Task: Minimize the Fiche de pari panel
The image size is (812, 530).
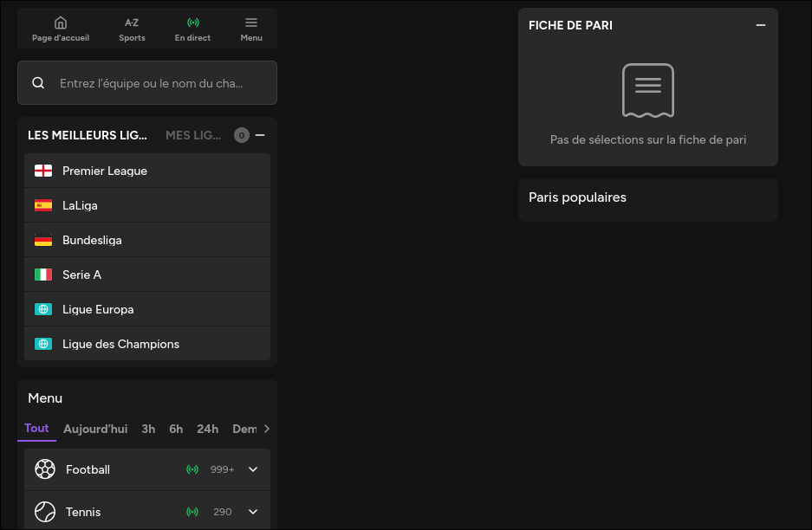Action: pyautogui.click(x=761, y=25)
